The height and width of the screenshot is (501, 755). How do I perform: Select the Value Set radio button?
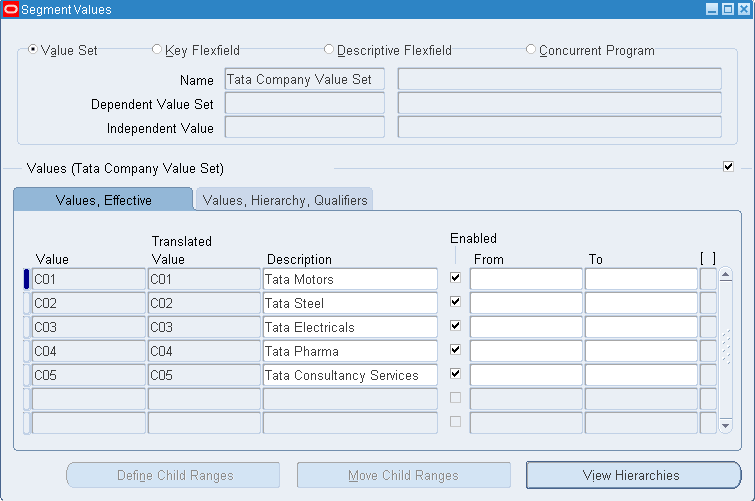33,49
